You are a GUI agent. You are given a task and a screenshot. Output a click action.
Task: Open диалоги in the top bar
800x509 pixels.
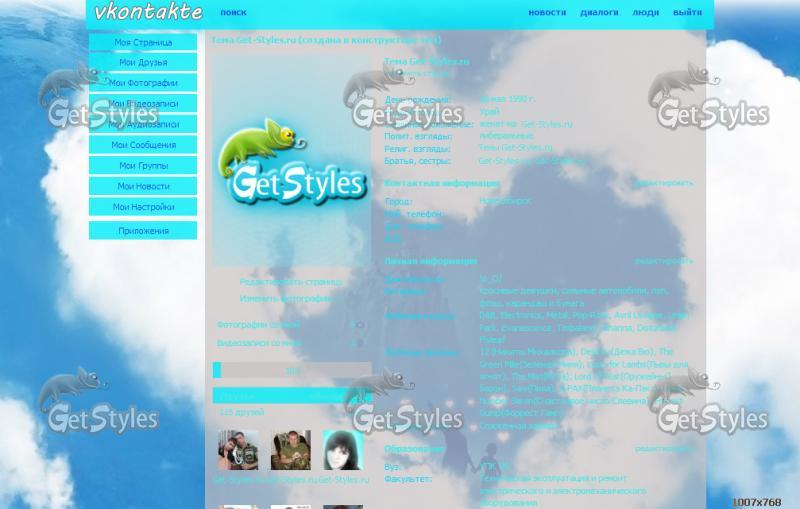(x=599, y=12)
